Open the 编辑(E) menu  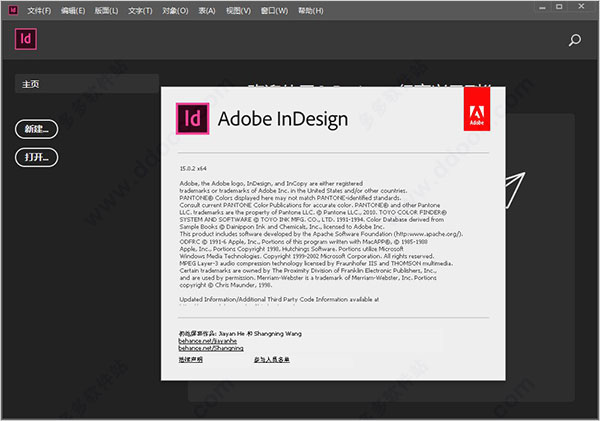[x=73, y=11]
